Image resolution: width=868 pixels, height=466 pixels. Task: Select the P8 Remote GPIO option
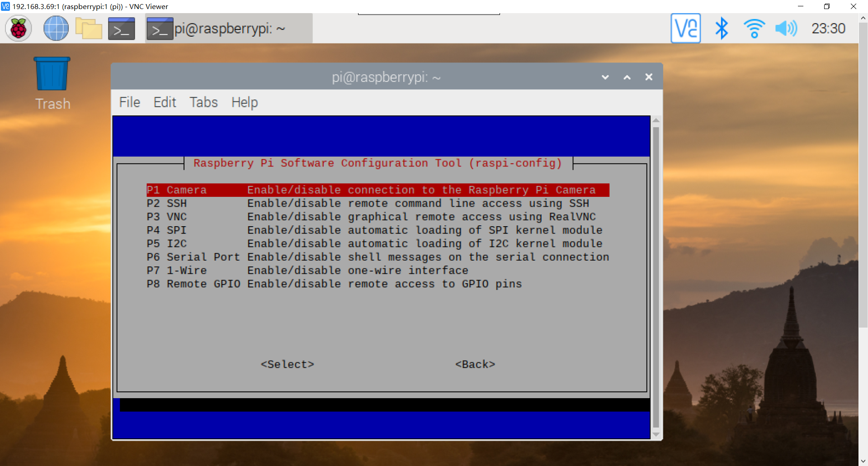[378, 284]
